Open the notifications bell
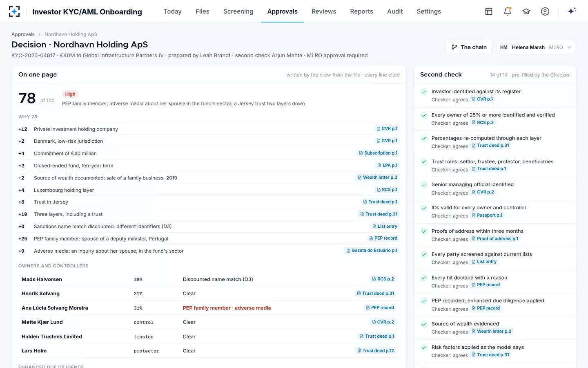The width and height of the screenshot is (588, 368). pos(508,11)
